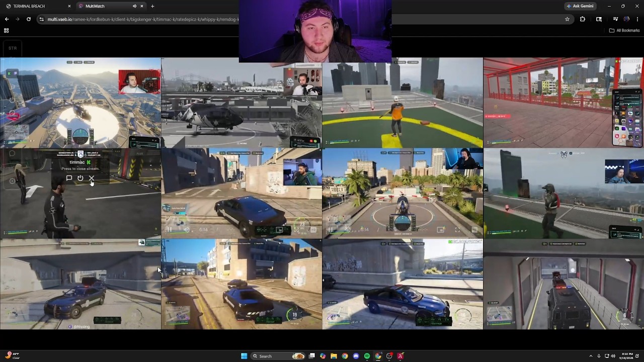
Task: Open the Chrome profile avatar
Action: (x=626, y=19)
